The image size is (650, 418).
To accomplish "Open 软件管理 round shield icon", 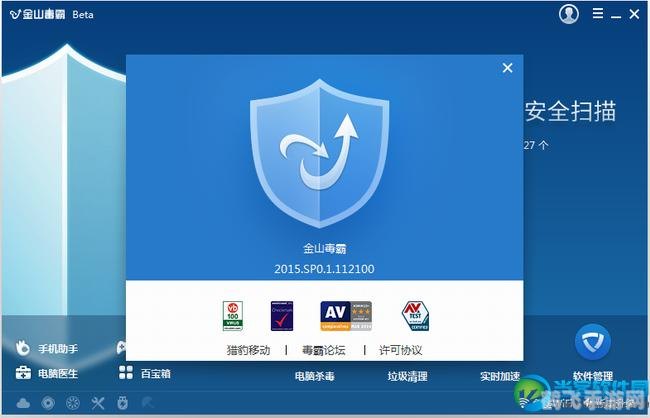I will point(592,342).
